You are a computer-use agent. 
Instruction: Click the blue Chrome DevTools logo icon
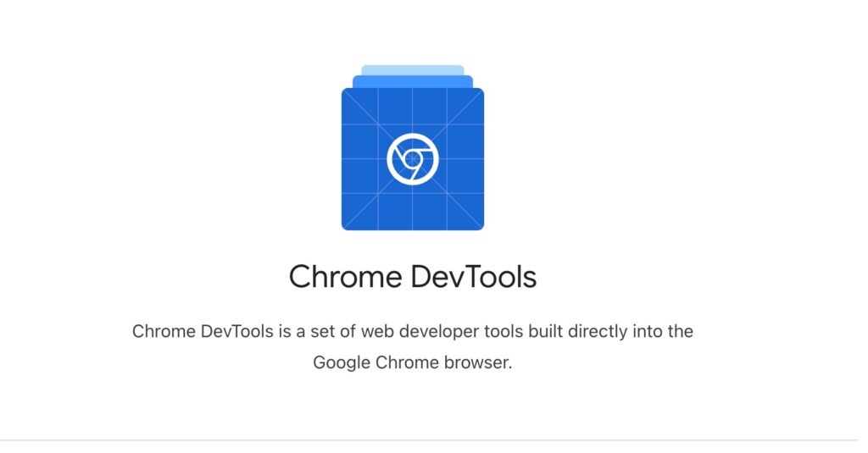click(413, 147)
